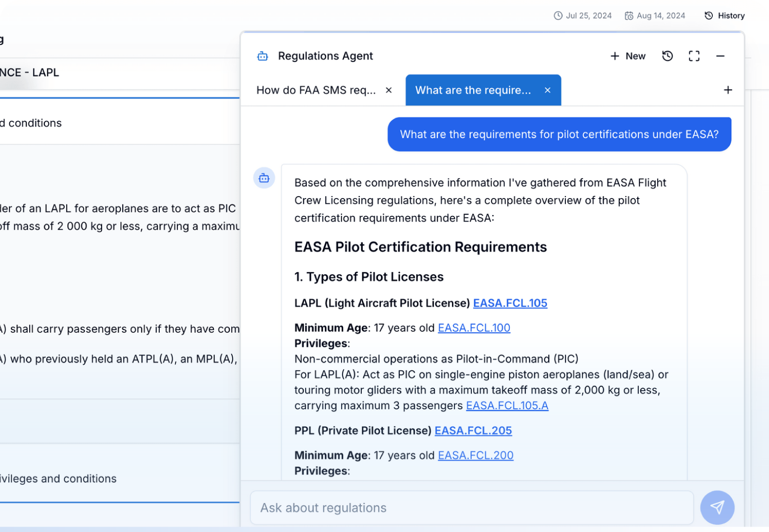
Task: Click the bot avatar beside the response
Action: [x=264, y=178]
